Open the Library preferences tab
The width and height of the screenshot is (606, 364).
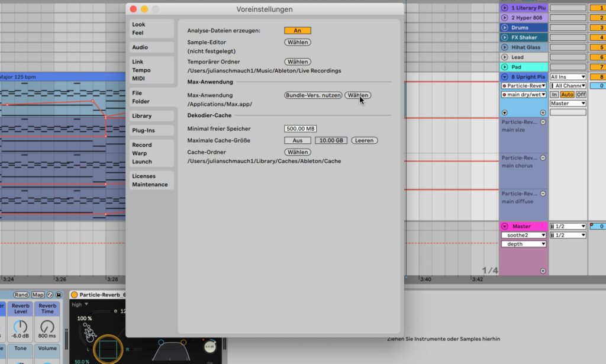tap(151, 116)
